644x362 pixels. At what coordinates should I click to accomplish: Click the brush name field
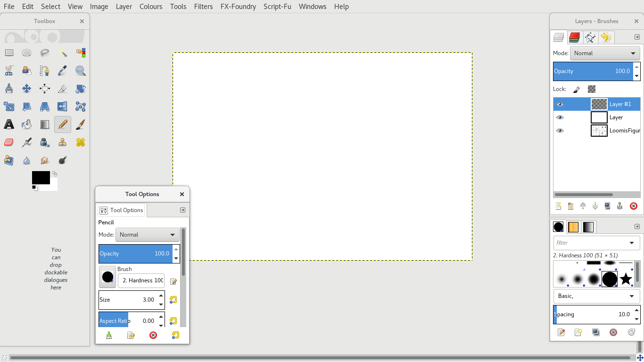pos(141,280)
